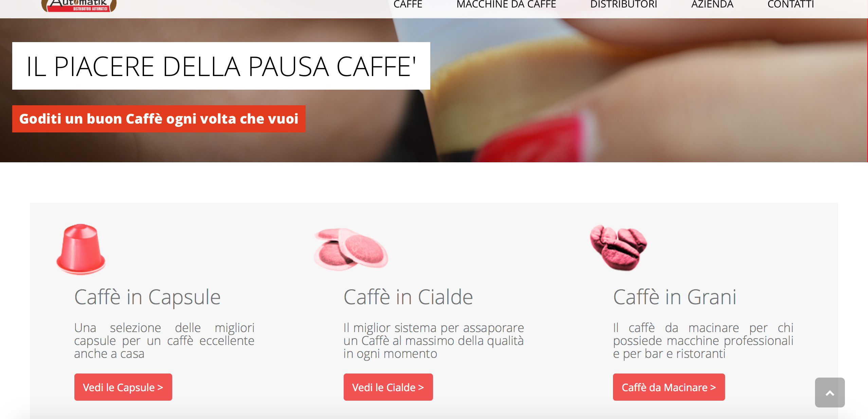
Task: Click the Caffè da Macinare button
Action: point(669,387)
